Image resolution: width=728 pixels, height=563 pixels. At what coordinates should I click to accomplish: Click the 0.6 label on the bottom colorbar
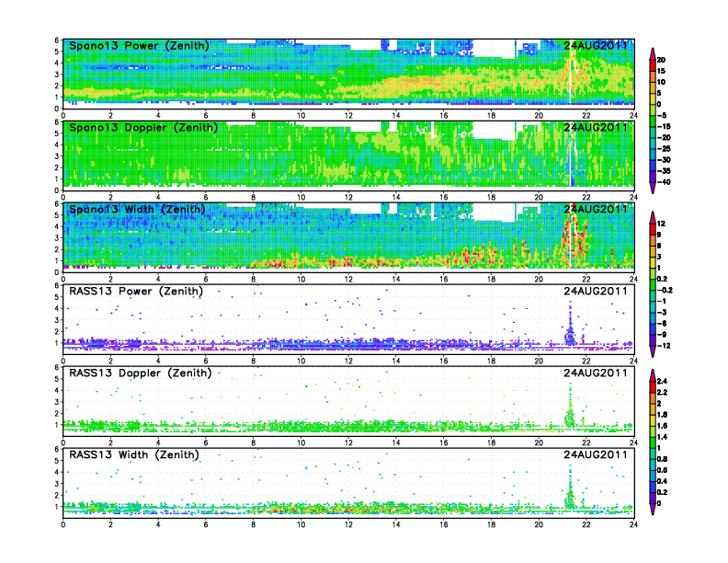(x=662, y=470)
